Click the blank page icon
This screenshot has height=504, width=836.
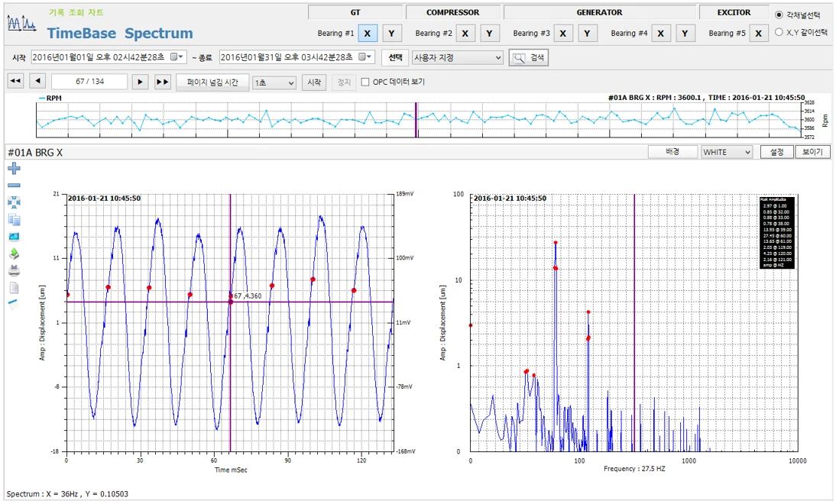click(15, 288)
